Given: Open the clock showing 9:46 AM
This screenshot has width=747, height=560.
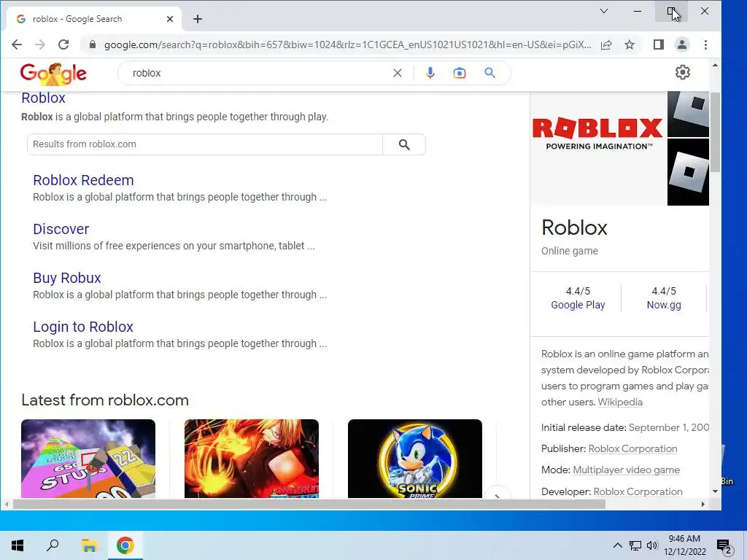Looking at the screenshot, I should click(x=684, y=545).
